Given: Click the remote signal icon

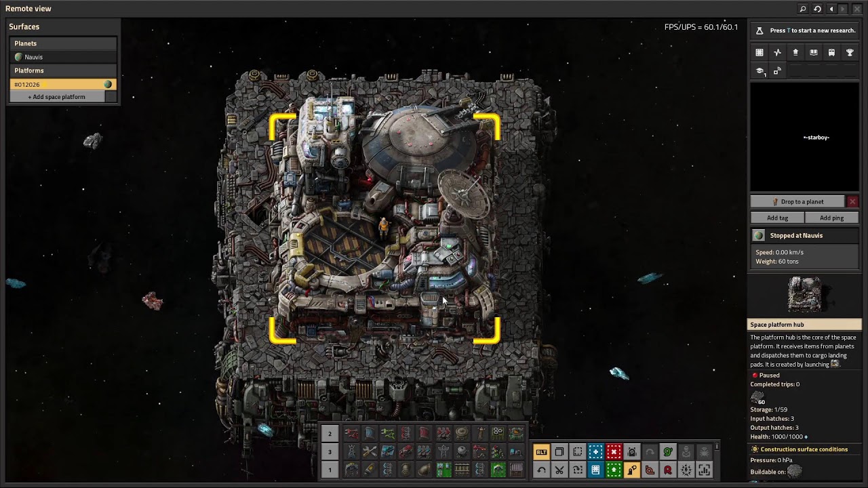Looking at the screenshot, I should (777, 70).
